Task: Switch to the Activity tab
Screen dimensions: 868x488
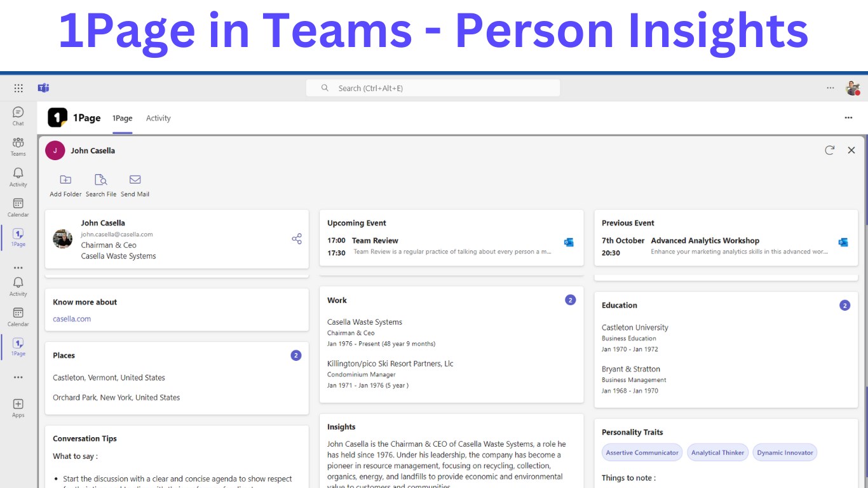Action: 158,118
